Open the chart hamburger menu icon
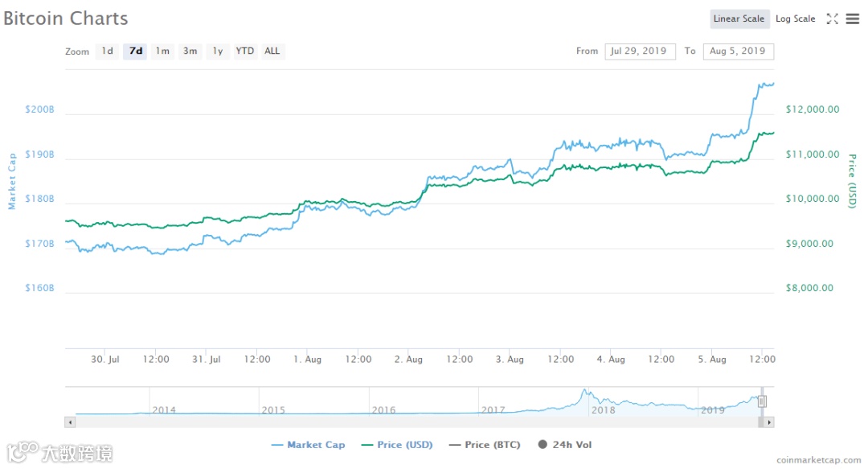868x469 pixels. coord(853,19)
